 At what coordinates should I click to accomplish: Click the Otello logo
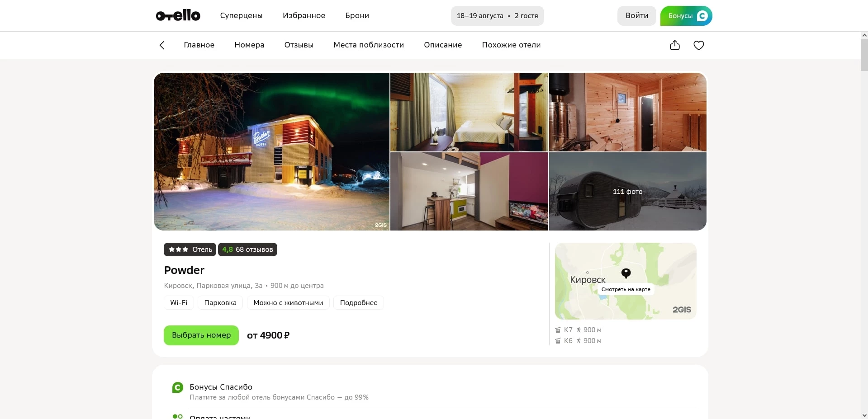(x=178, y=15)
